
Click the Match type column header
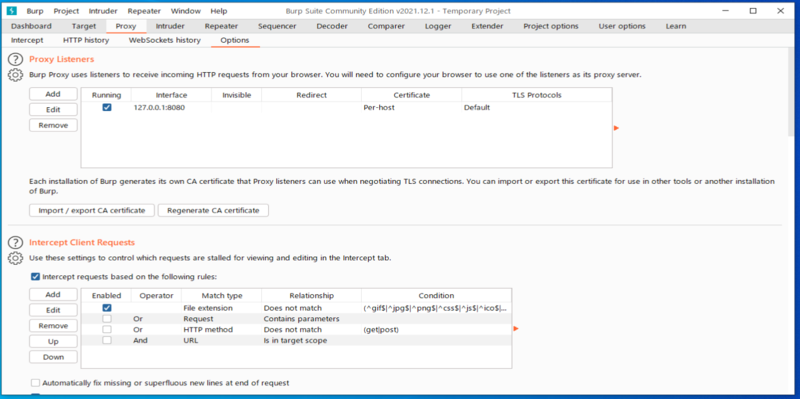pyautogui.click(x=222, y=295)
